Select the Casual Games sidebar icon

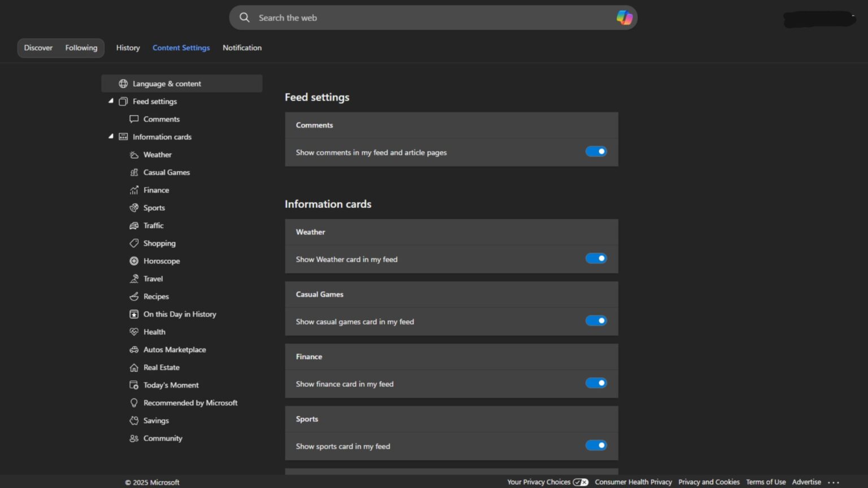(x=134, y=172)
